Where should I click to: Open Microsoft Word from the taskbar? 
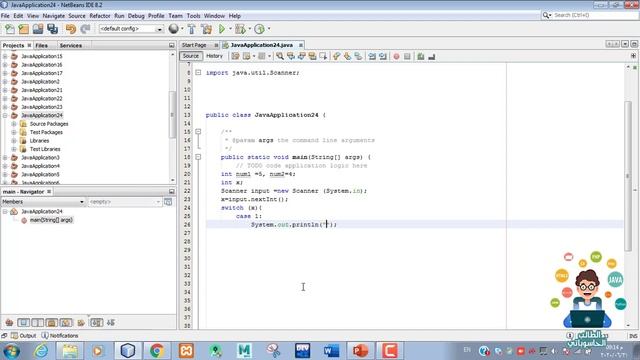(331, 351)
